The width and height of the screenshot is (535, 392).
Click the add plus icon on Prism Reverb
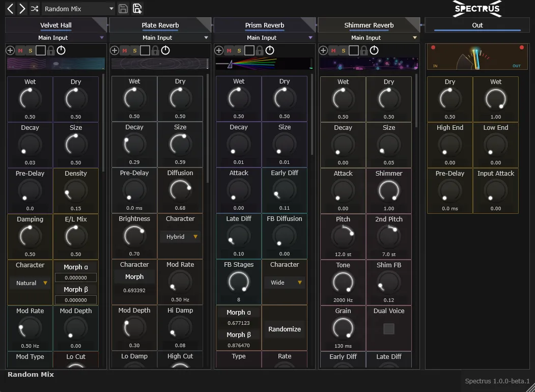219,50
